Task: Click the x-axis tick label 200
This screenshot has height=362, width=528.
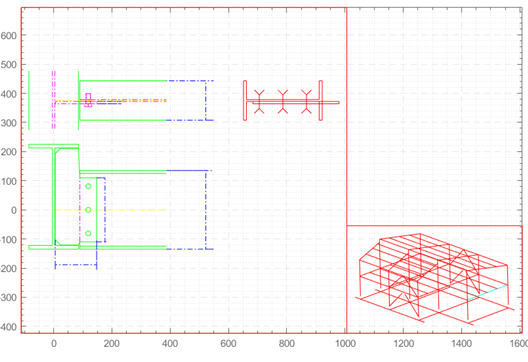Action: tap(111, 343)
